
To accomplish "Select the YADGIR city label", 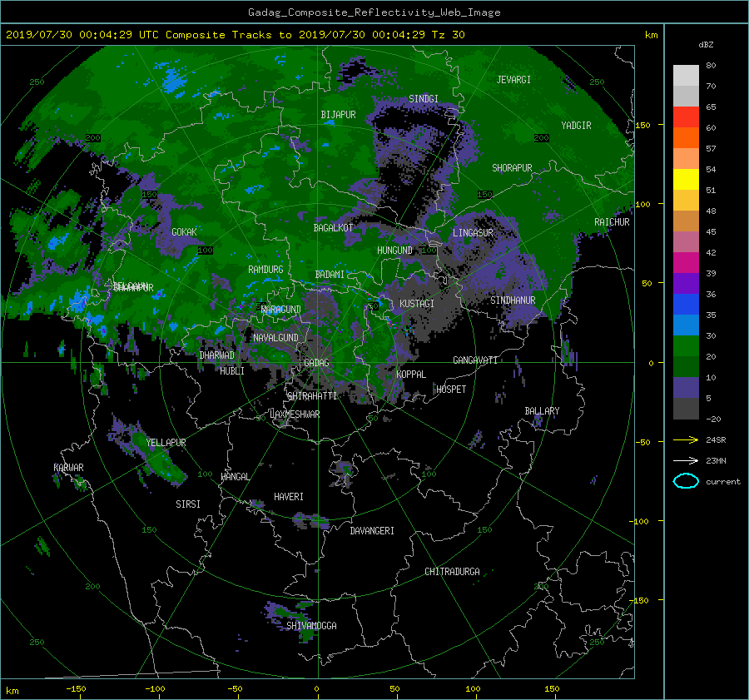I will pos(576,126).
